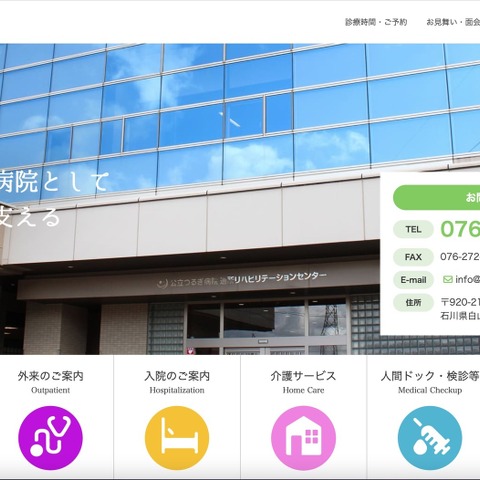This screenshot has height=480, width=480.
Task: Click the E-mail label badge
Action: coord(413,280)
